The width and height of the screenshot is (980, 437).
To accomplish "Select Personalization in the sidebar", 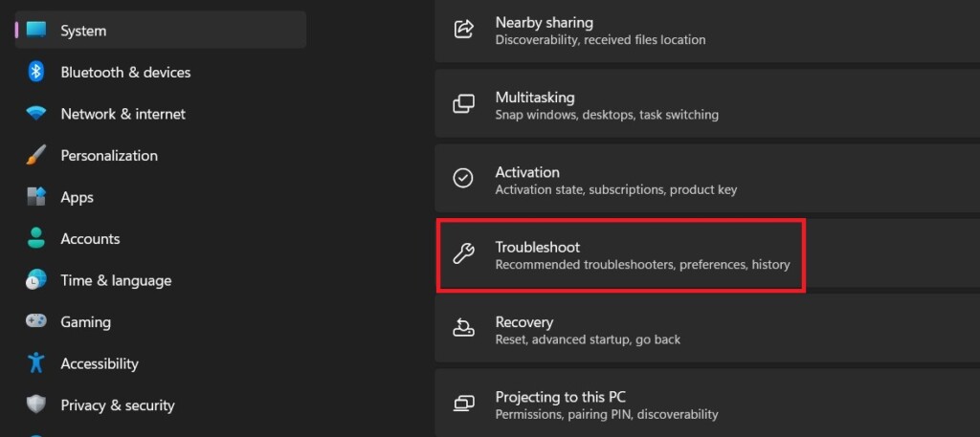I will pyautogui.click(x=109, y=155).
